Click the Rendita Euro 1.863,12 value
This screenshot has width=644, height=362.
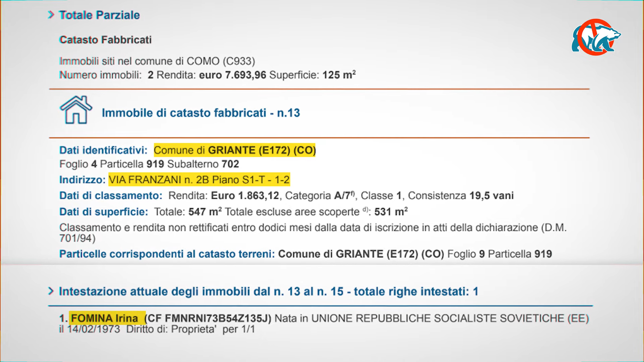pyautogui.click(x=224, y=196)
